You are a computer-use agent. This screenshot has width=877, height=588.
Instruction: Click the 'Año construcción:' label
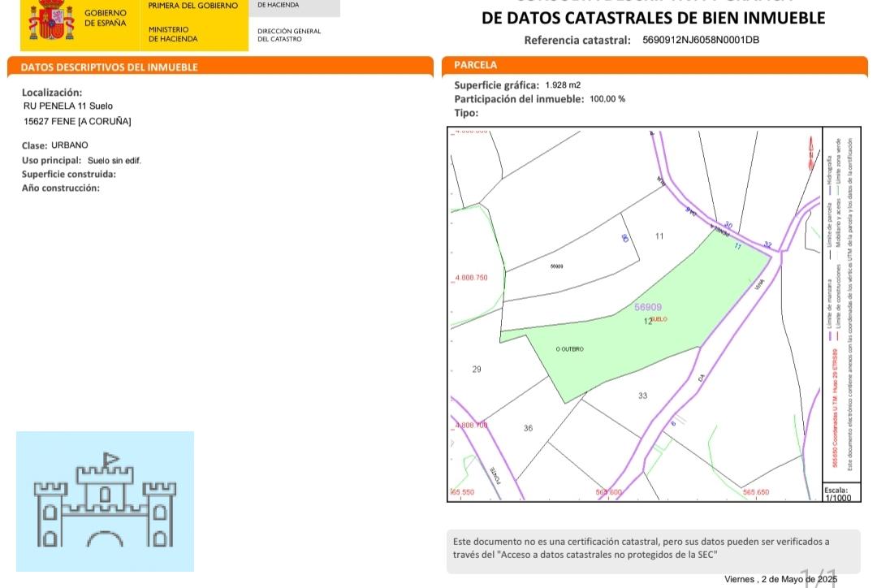point(60,188)
